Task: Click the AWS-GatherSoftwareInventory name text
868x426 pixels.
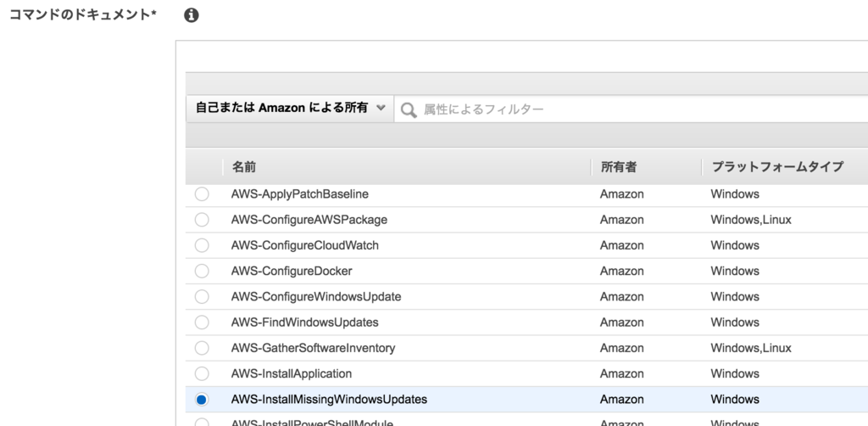Action: (314, 348)
